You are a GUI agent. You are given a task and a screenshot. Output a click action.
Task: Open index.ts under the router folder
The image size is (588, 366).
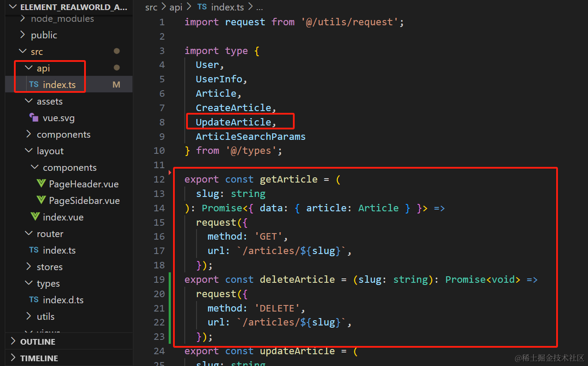[59, 251]
